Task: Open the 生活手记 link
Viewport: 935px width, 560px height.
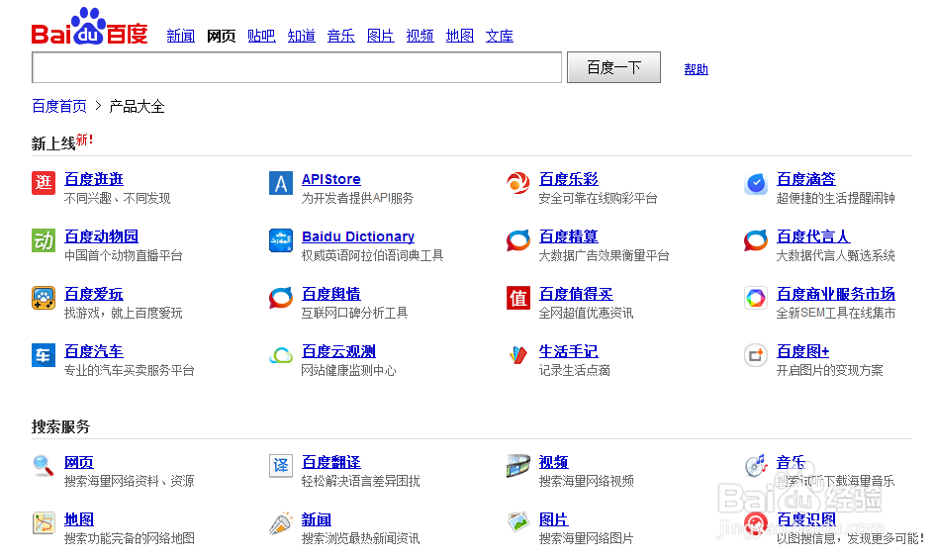Action: click(568, 351)
